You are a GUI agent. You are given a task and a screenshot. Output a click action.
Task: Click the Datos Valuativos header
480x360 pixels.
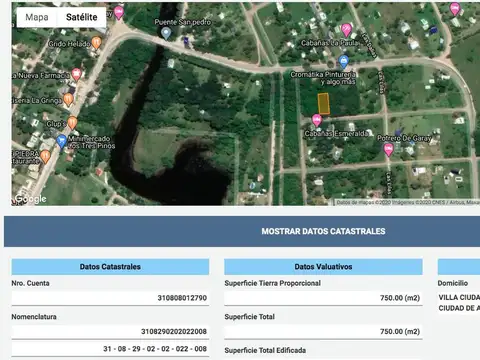323,267
